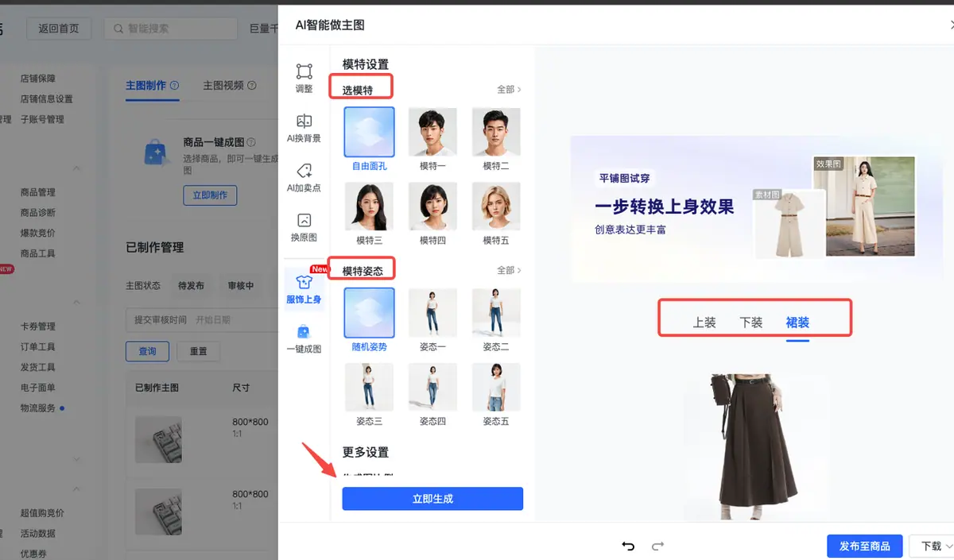
Task: Open 商品管理 in the sidebar
Action: tap(38, 192)
